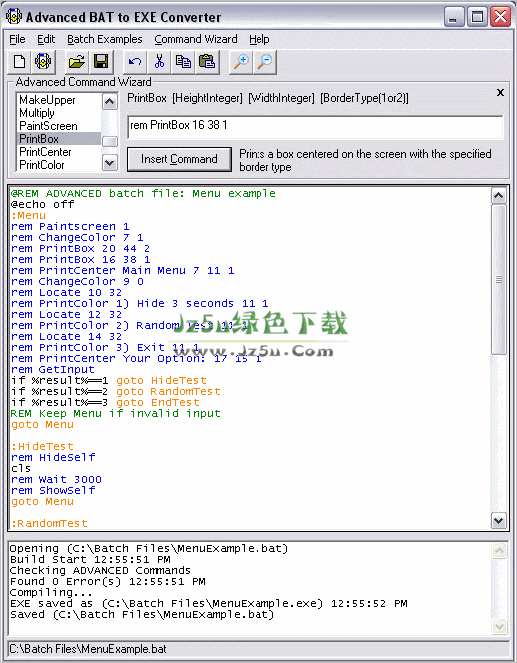Click the ':HideTest' label line
The height and width of the screenshot is (663, 517).
[42, 446]
